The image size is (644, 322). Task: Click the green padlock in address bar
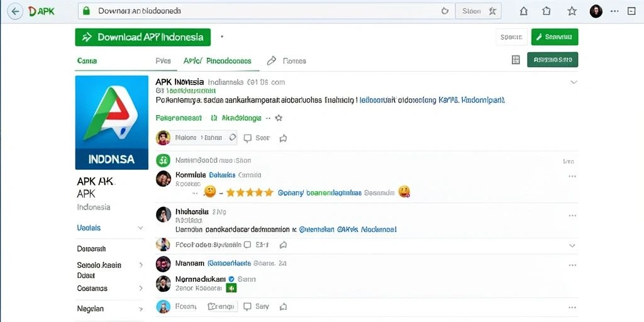[x=86, y=11]
